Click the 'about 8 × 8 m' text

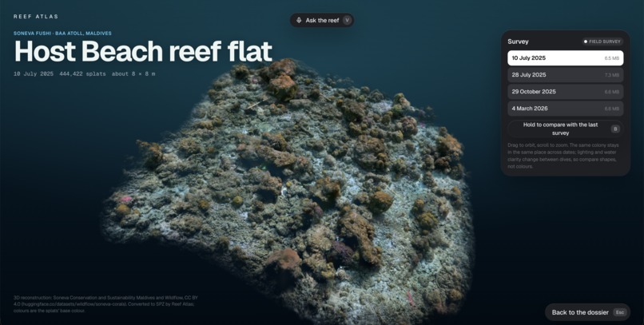click(x=133, y=73)
